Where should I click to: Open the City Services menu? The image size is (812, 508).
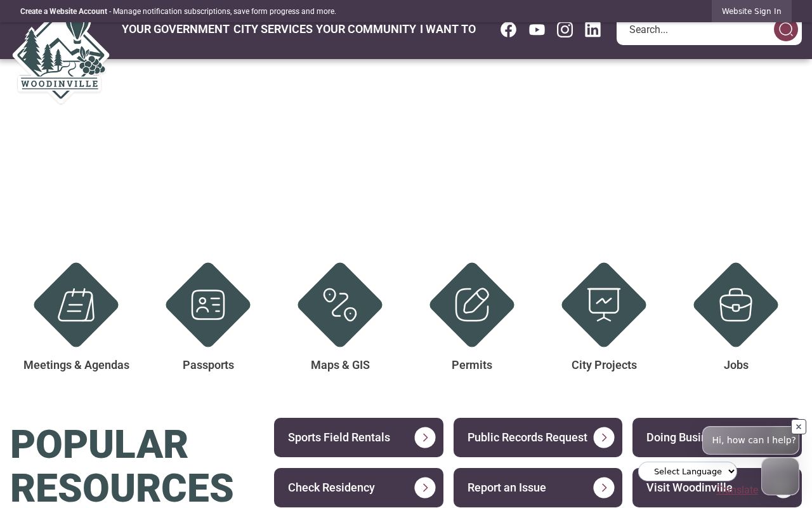click(273, 29)
